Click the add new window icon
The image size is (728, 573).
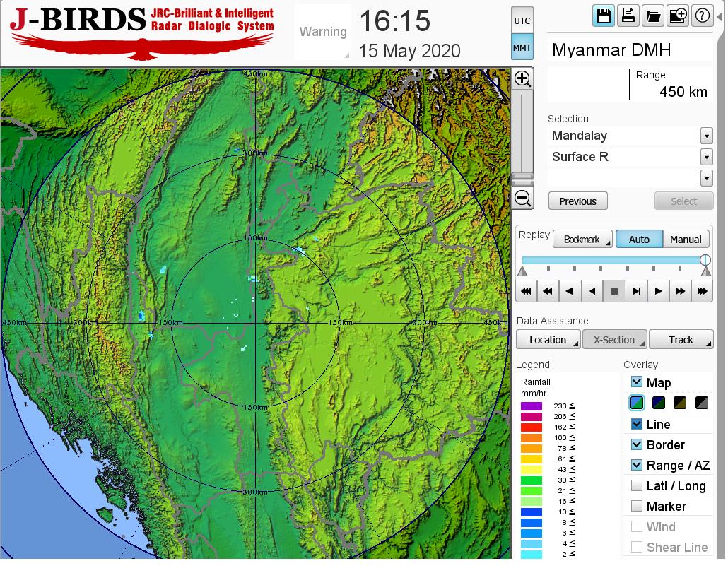coord(677,16)
